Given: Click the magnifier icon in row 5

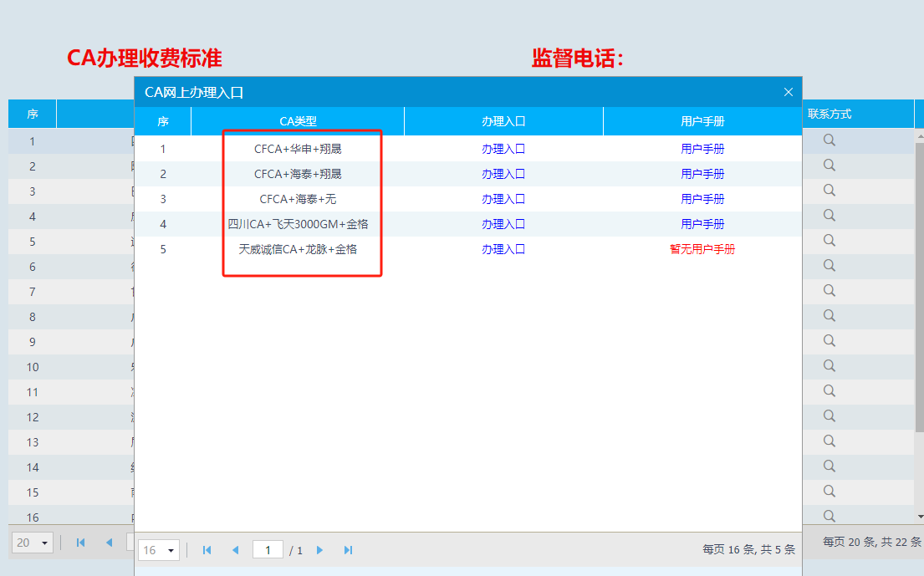Looking at the screenshot, I should click(830, 241).
